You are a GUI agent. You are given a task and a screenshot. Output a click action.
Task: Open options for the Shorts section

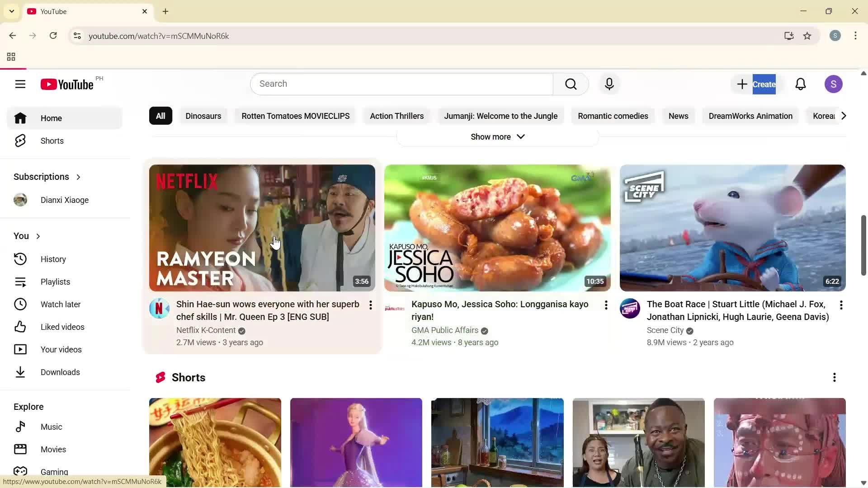coord(834,377)
